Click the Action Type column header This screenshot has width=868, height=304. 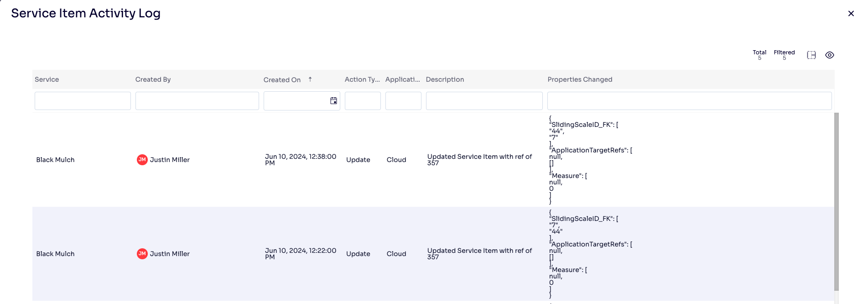pyautogui.click(x=362, y=79)
